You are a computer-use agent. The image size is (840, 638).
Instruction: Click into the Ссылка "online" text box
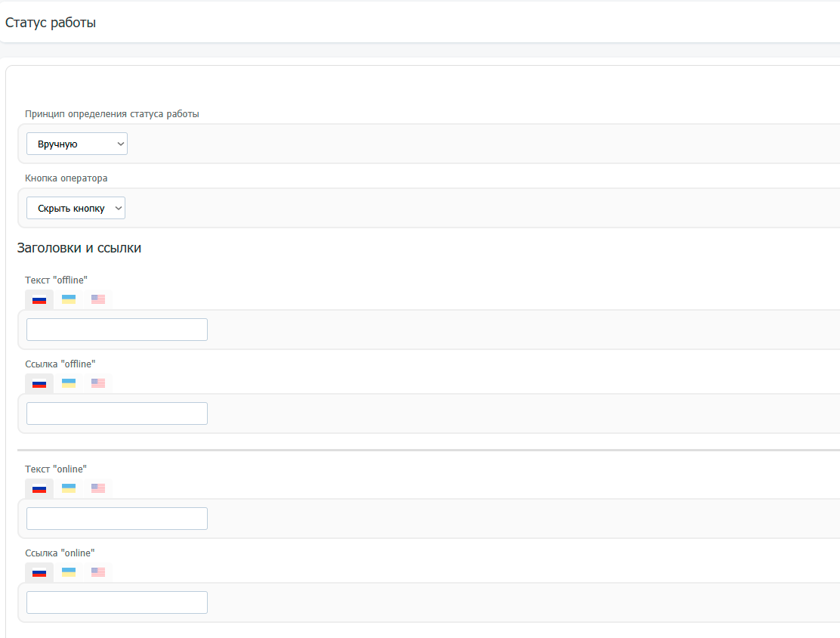tap(117, 602)
